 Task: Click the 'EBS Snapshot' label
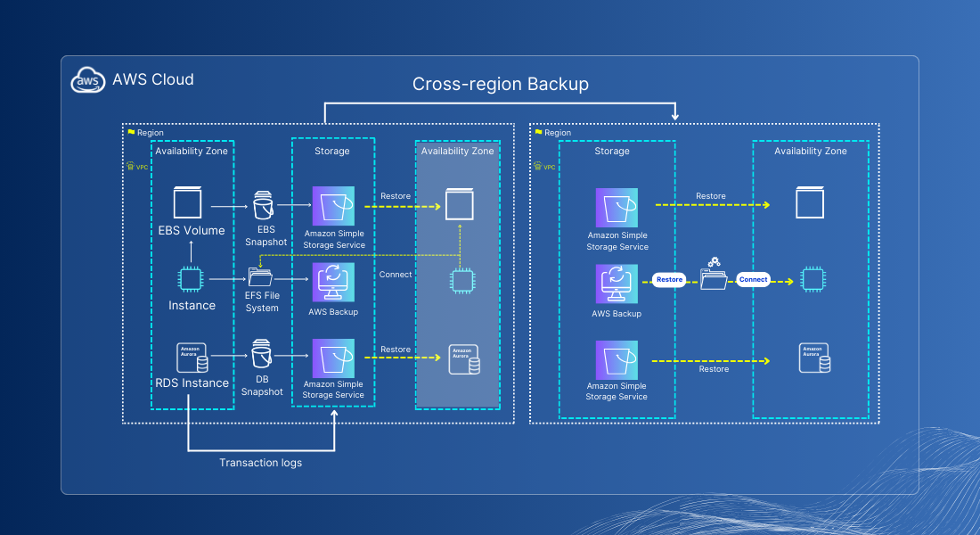(265, 236)
